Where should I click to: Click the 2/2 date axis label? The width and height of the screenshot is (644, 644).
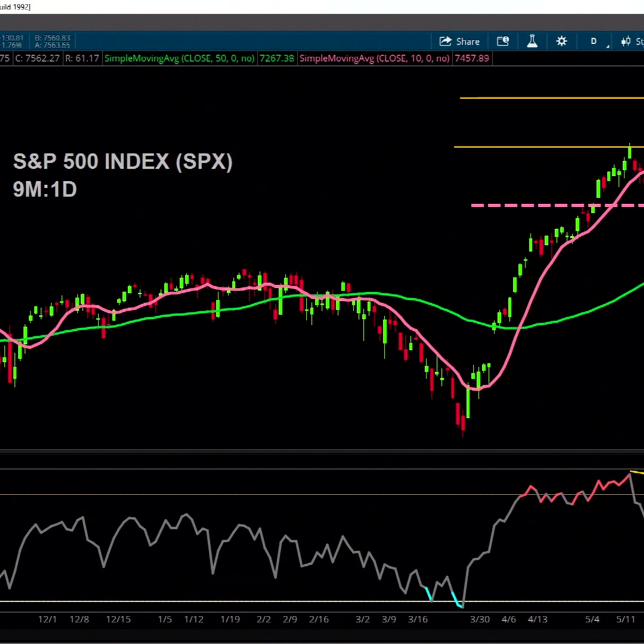264,619
